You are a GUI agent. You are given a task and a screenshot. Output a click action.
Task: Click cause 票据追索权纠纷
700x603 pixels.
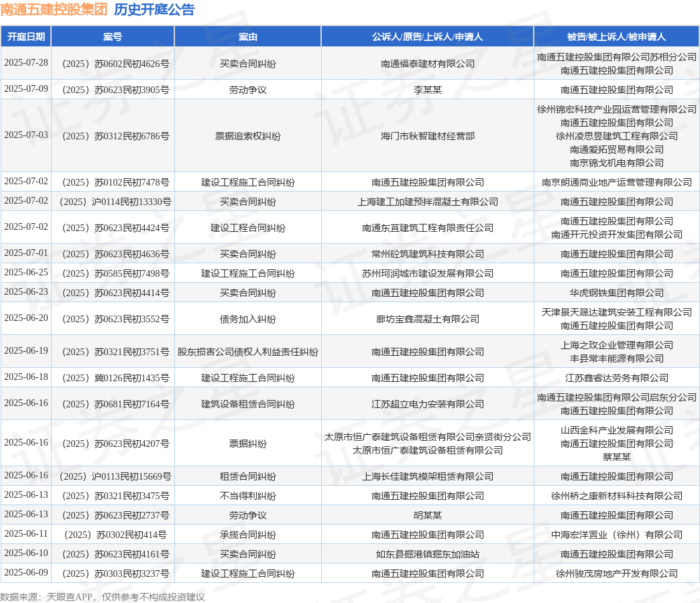[x=248, y=136]
